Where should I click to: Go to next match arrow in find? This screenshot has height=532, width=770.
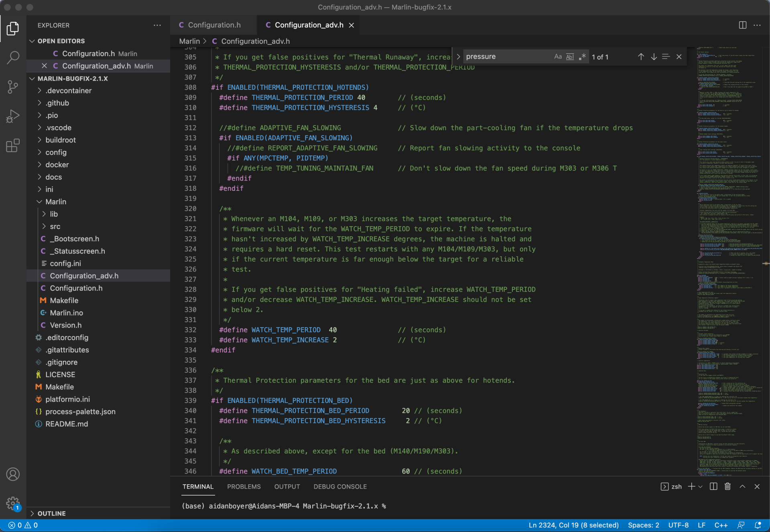tap(654, 57)
